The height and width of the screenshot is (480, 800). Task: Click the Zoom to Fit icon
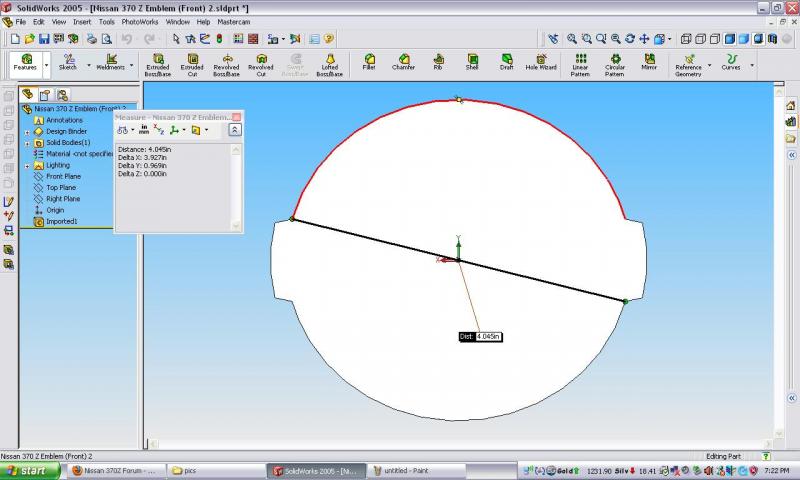[571, 39]
